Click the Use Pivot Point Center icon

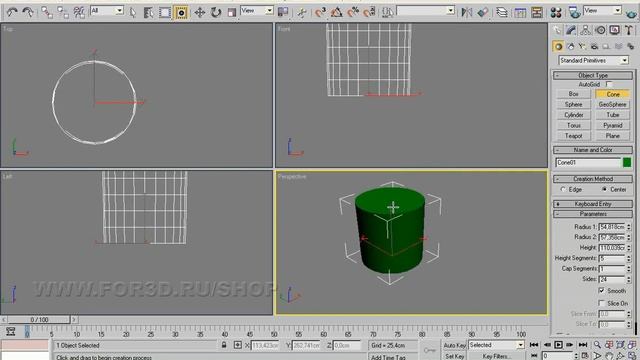(283, 12)
